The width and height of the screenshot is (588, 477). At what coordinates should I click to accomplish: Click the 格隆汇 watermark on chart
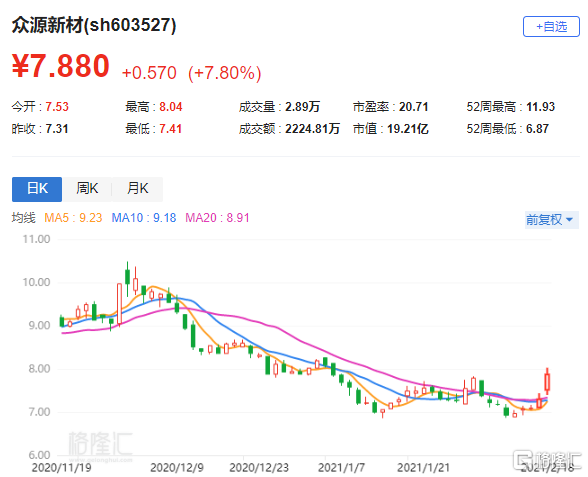pos(100,445)
